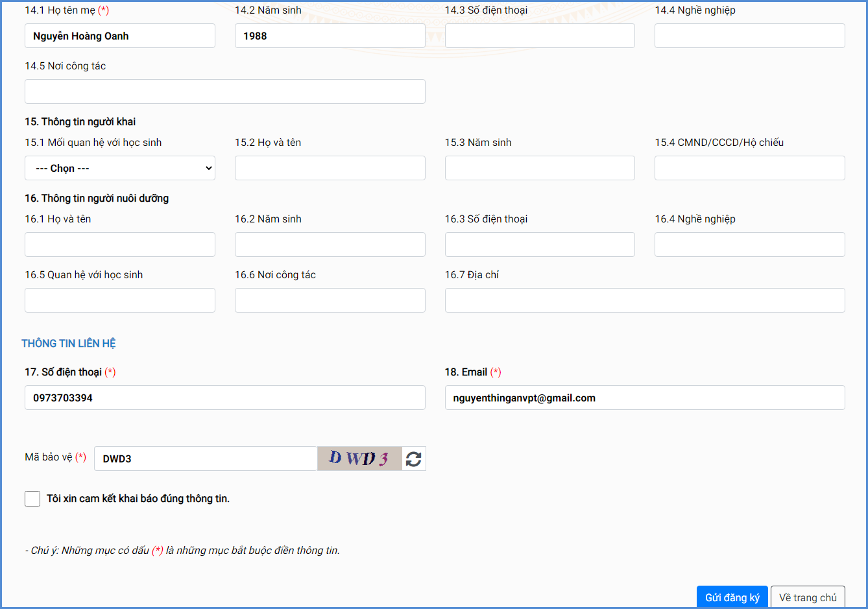Click the Về trang chủ button
Viewport: 868px width, 609px height.
[x=808, y=597]
